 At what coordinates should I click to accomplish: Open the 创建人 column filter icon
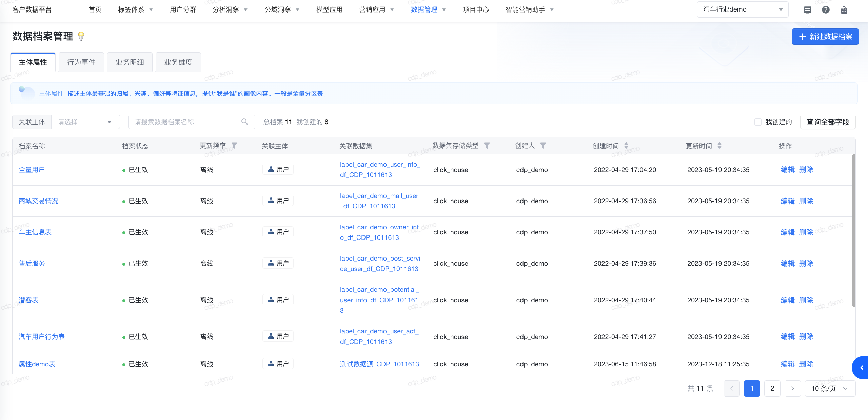(x=543, y=146)
